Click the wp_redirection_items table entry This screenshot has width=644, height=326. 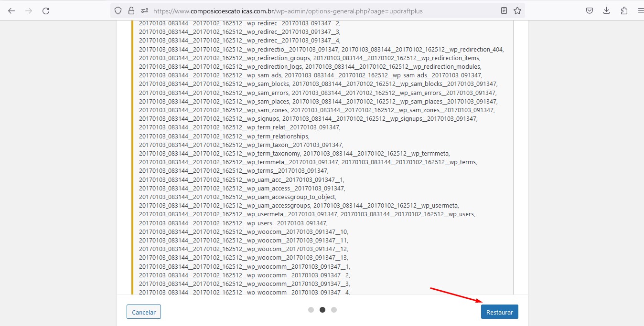[x=396, y=58]
